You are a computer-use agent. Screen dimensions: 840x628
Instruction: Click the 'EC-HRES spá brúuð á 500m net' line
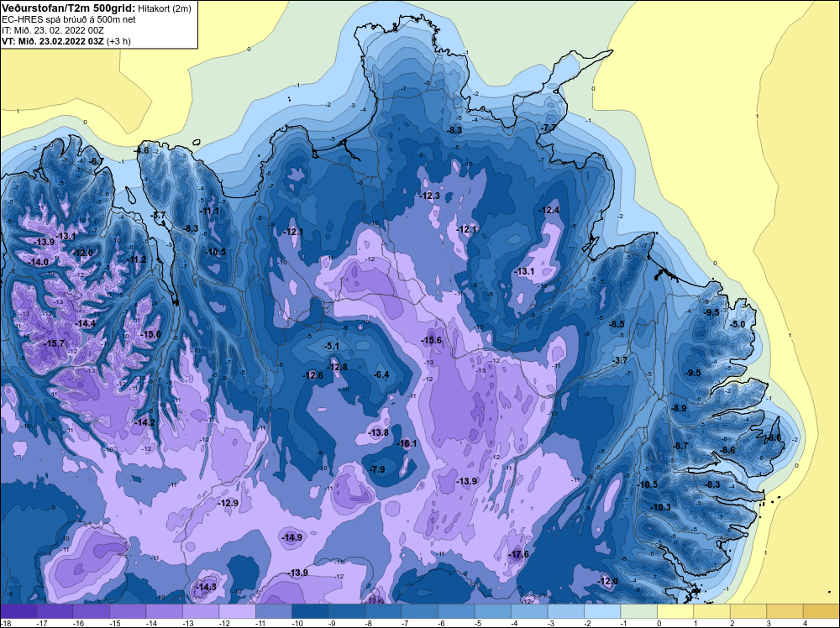[69, 19]
